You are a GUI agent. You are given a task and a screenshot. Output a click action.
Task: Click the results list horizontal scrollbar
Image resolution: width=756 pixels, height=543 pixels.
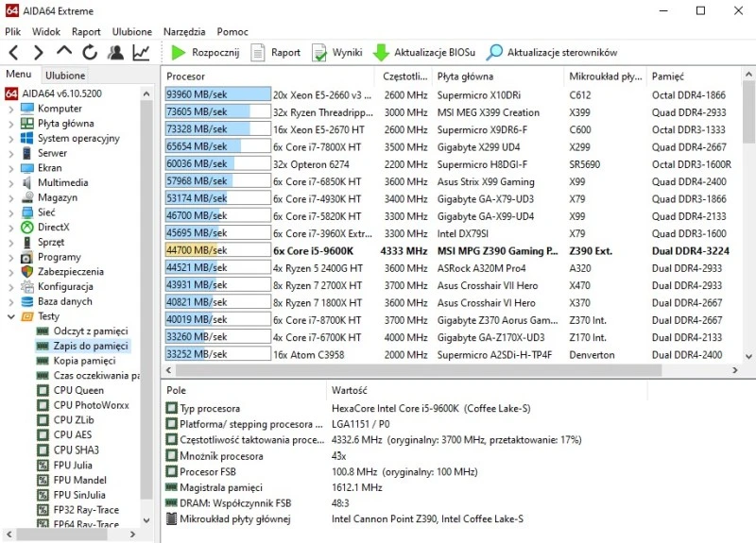coord(419,370)
